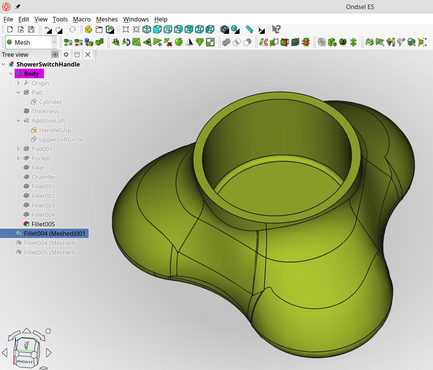The width and height of the screenshot is (433, 370).
Task: Fit selection in view
Action: coord(136,30)
